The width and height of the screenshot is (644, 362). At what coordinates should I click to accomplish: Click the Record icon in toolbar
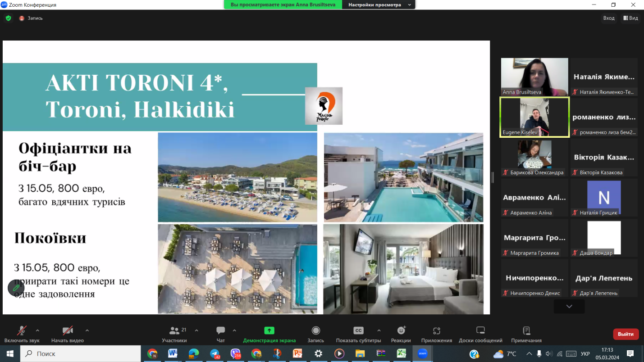pyautogui.click(x=315, y=331)
